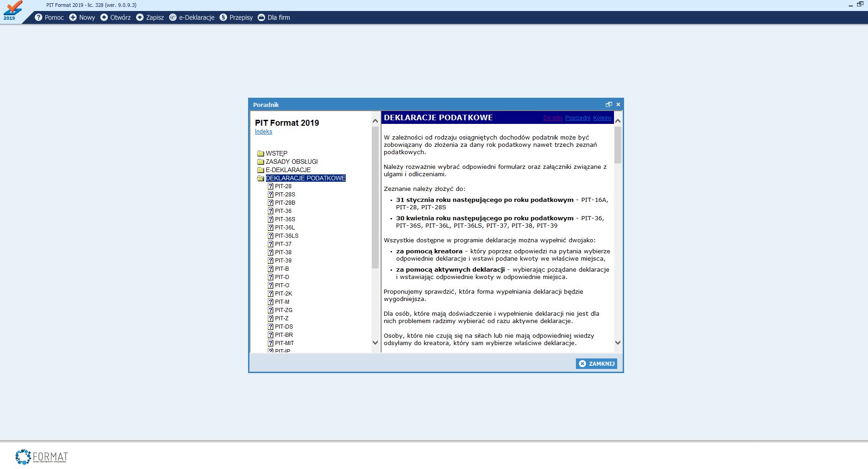Close the Poradnik dialog with X

[x=618, y=105]
